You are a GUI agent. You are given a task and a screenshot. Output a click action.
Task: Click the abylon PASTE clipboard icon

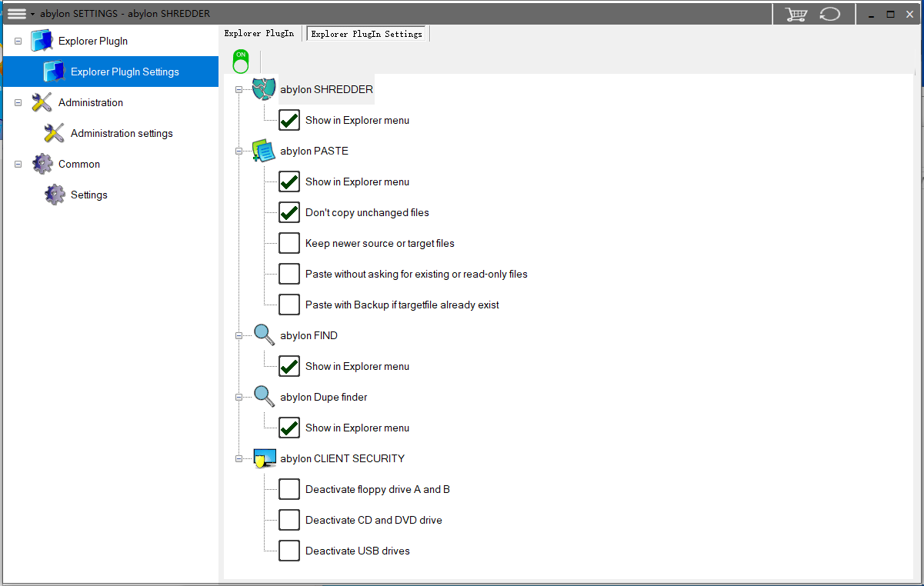click(264, 151)
